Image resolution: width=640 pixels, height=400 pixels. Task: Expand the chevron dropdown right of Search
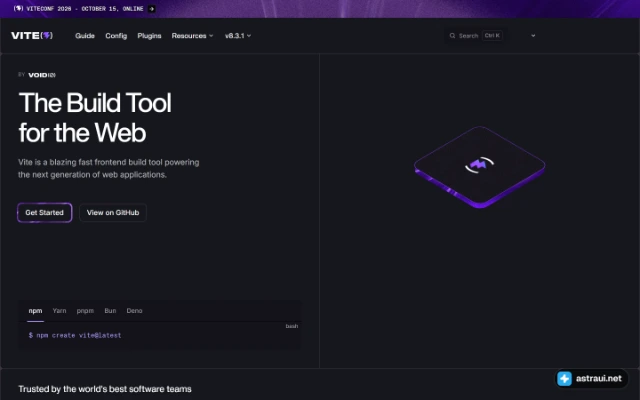[x=533, y=36]
